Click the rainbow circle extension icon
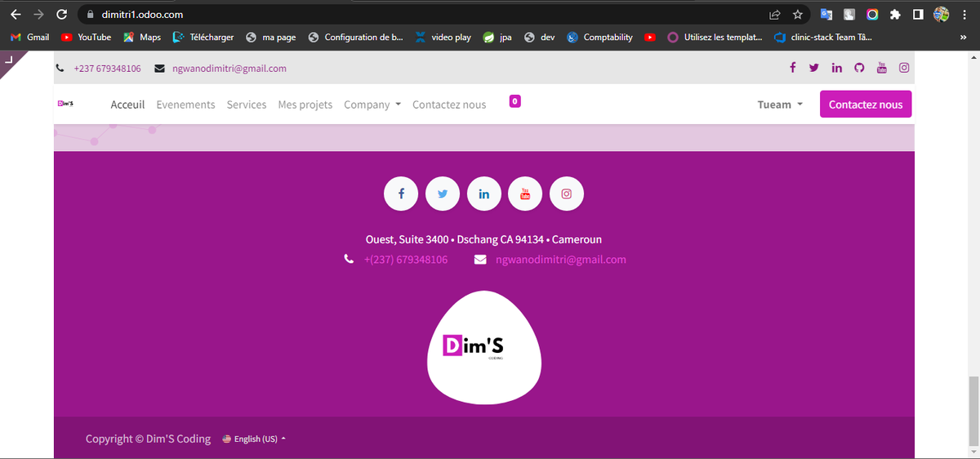The height and width of the screenshot is (459, 980). coord(872,14)
